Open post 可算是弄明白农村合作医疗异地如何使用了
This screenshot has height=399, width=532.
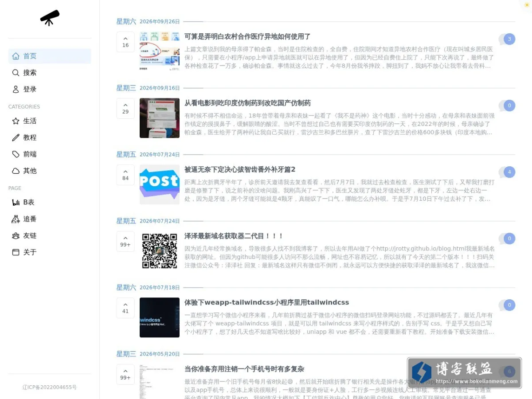click(x=247, y=36)
